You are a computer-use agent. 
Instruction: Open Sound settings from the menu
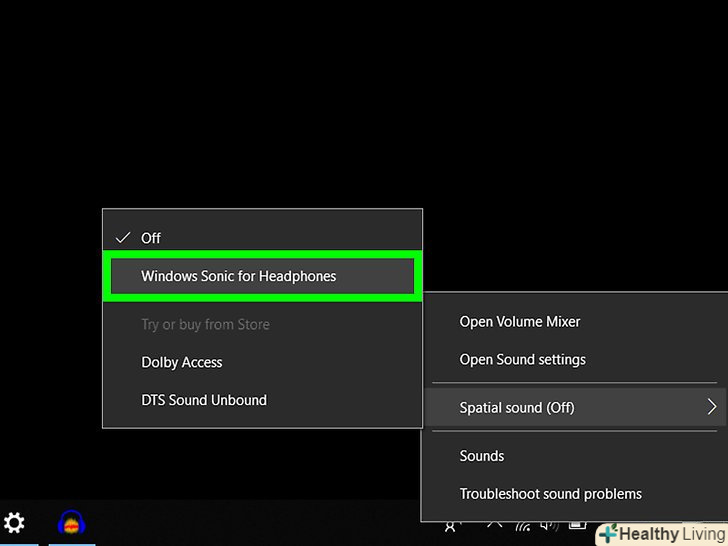coord(575,360)
